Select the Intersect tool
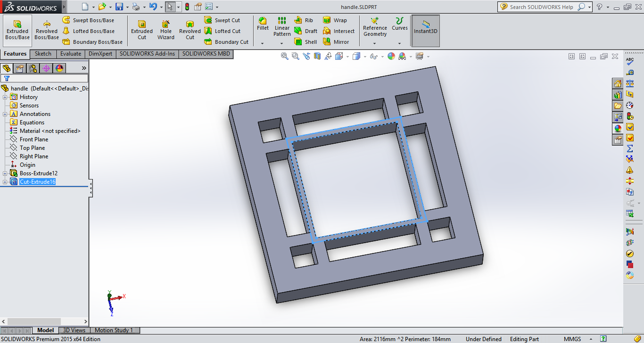 339,31
